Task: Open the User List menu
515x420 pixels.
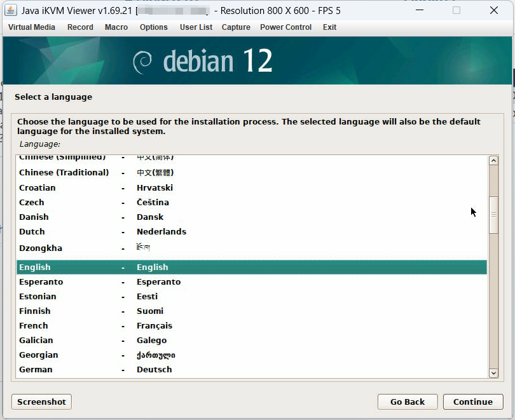Action: pos(196,27)
